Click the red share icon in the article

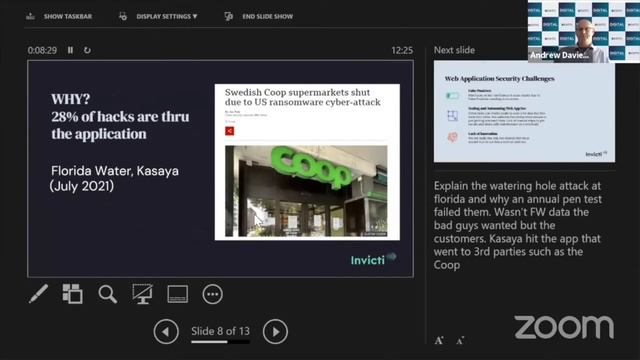coord(229,131)
